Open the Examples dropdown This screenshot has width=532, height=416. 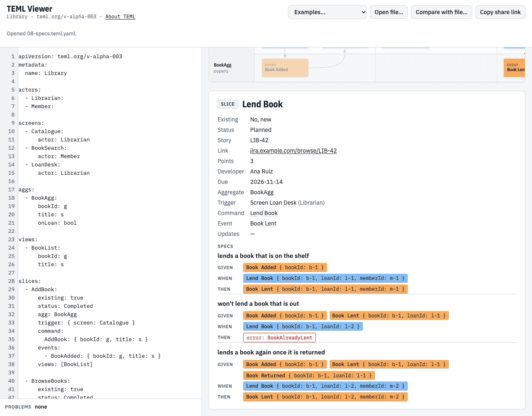click(327, 12)
